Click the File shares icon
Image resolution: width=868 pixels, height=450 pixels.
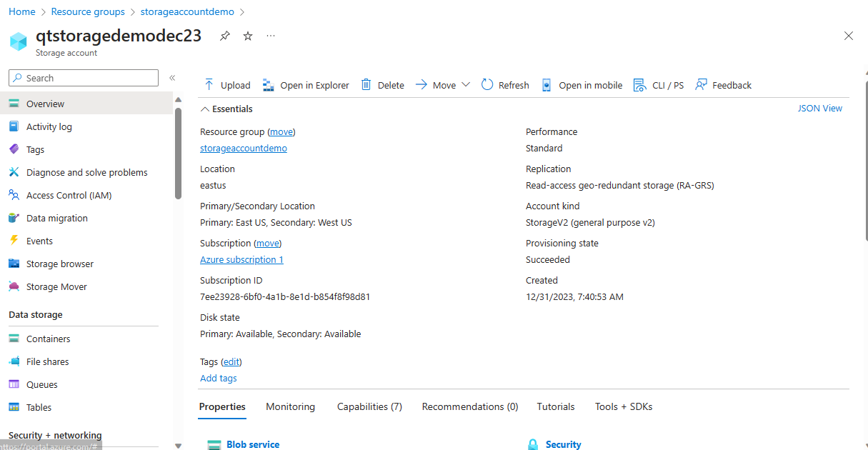(14, 361)
